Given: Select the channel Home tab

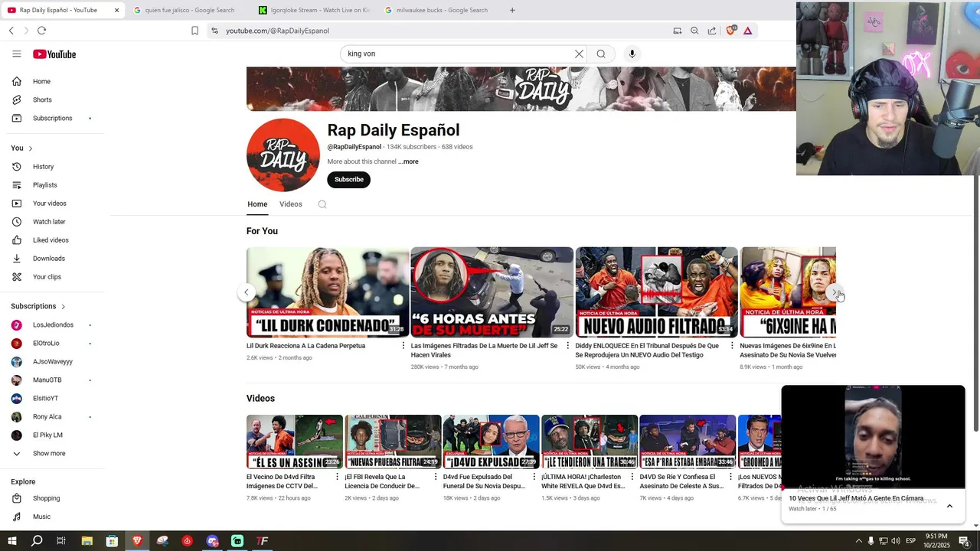Looking at the screenshot, I should [257, 204].
